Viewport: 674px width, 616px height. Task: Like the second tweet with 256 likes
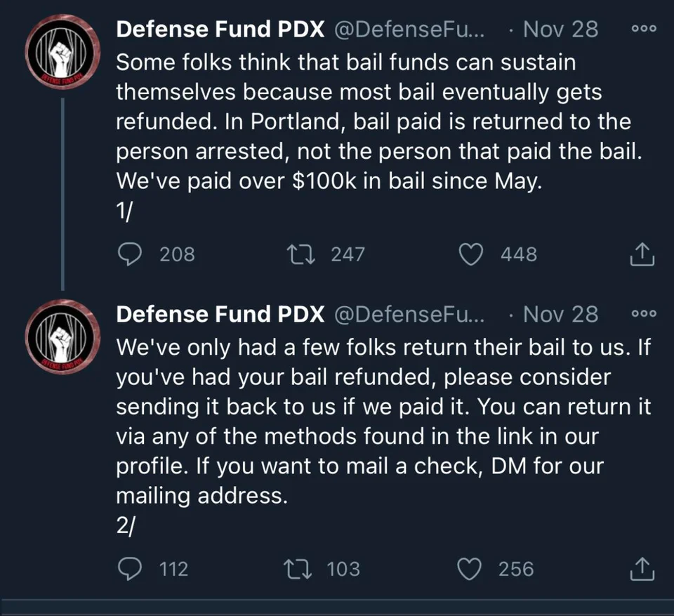click(x=469, y=569)
